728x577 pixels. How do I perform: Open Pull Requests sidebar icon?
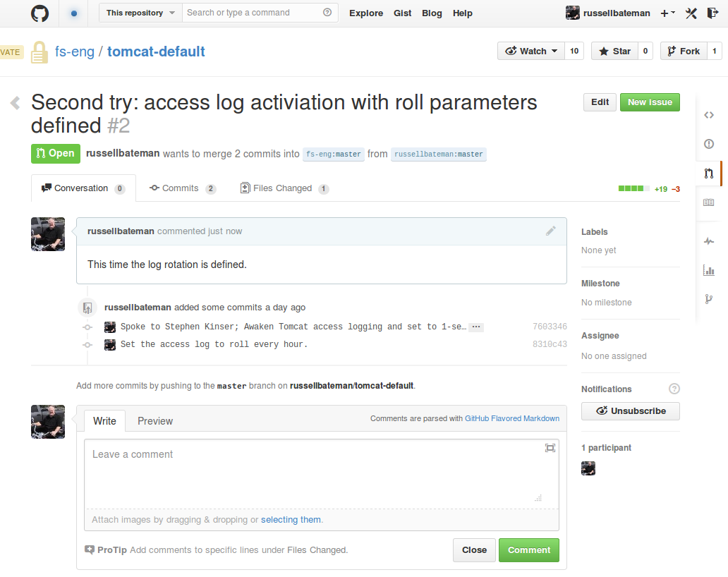coord(708,174)
